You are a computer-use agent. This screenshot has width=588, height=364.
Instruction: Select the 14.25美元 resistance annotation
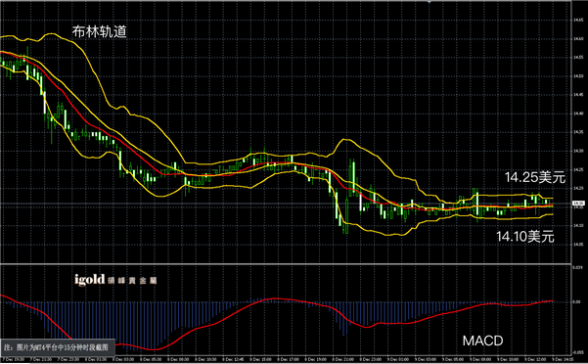(x=535, y=177)
